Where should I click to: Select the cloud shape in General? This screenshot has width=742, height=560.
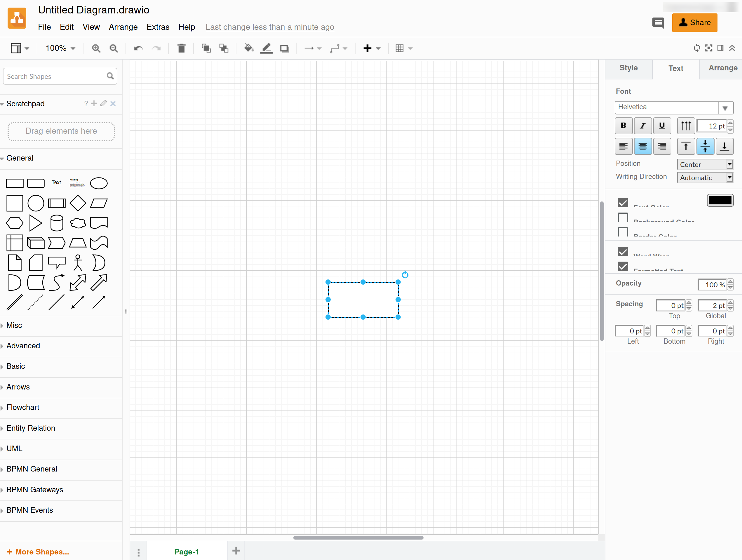point(78,223)
